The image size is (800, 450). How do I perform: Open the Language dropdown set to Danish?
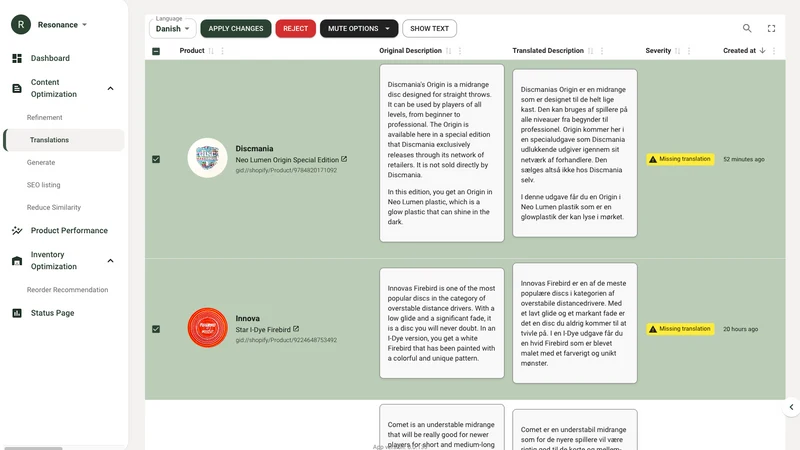click(x=172, y=29)
